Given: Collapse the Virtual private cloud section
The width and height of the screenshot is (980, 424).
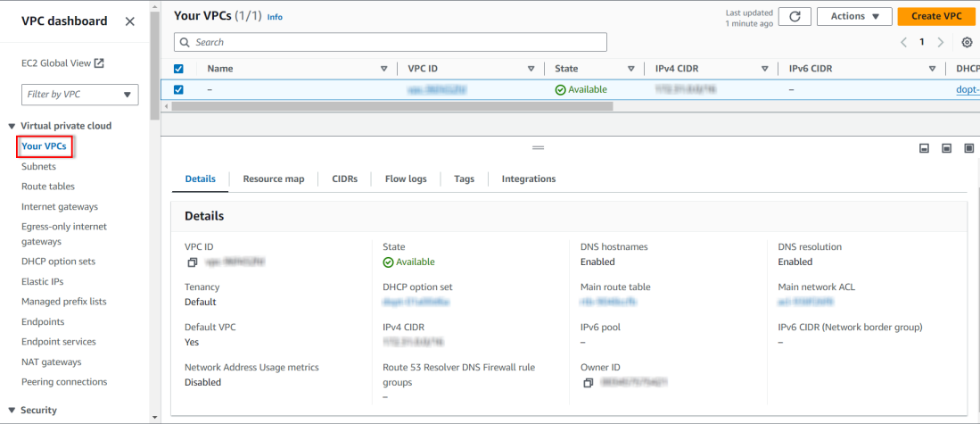Looking at the screenshot, I should 12,127.
